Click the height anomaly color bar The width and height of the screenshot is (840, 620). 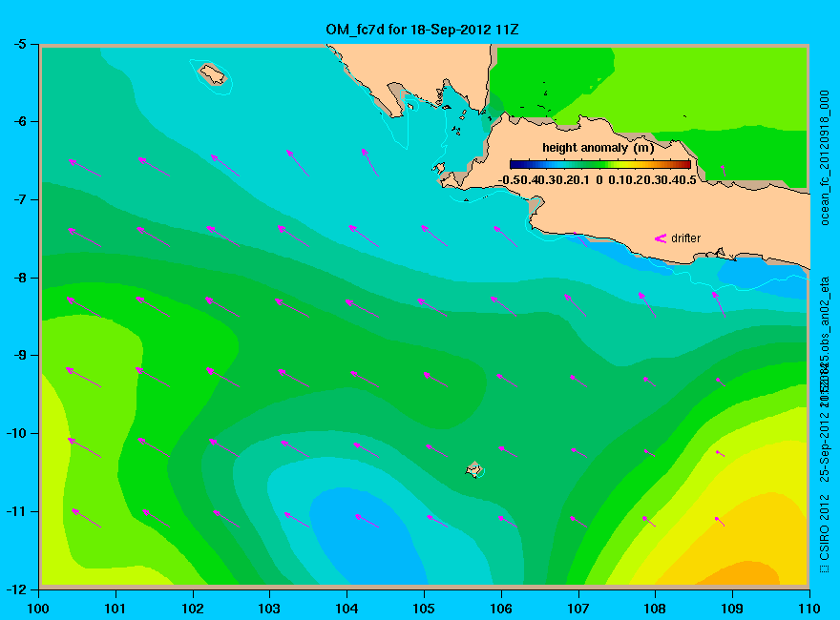tap(600, 164)
